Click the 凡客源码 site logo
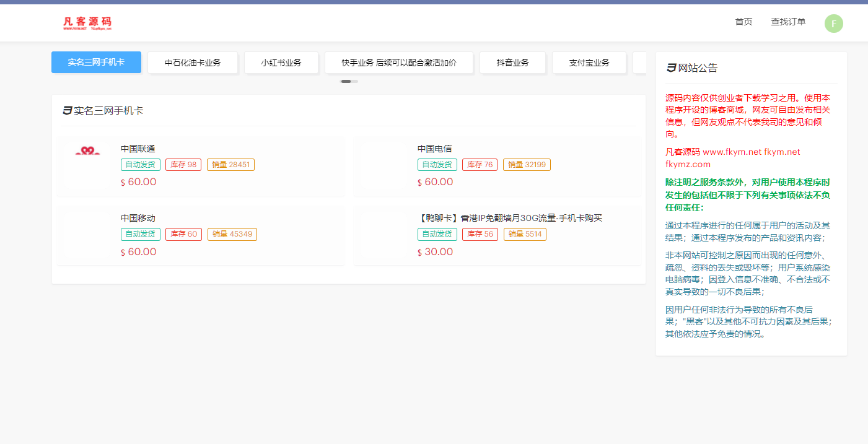The image size is (868, 444). click(x=87, y=24)
